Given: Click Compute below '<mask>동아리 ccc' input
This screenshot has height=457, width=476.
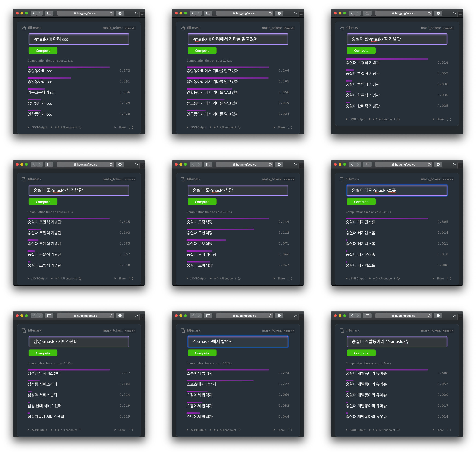Looking at the screenshot, I should point(43,51).
